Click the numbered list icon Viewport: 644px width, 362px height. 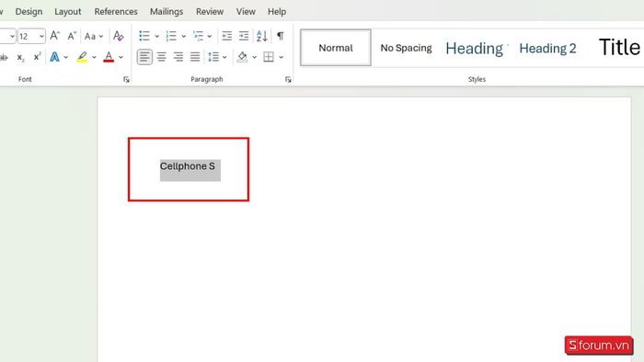[171, 36]
